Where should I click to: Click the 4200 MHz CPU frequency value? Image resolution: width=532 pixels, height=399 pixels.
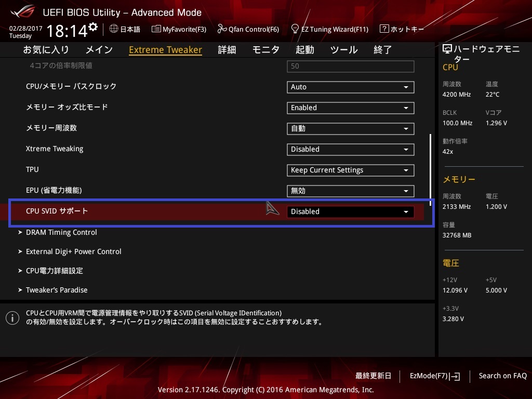click(x=457, y=95)
